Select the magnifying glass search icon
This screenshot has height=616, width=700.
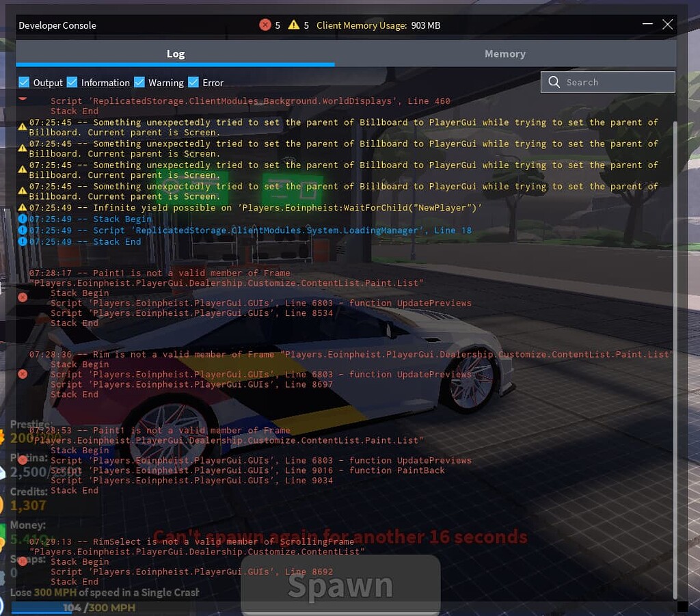[554, 82]
